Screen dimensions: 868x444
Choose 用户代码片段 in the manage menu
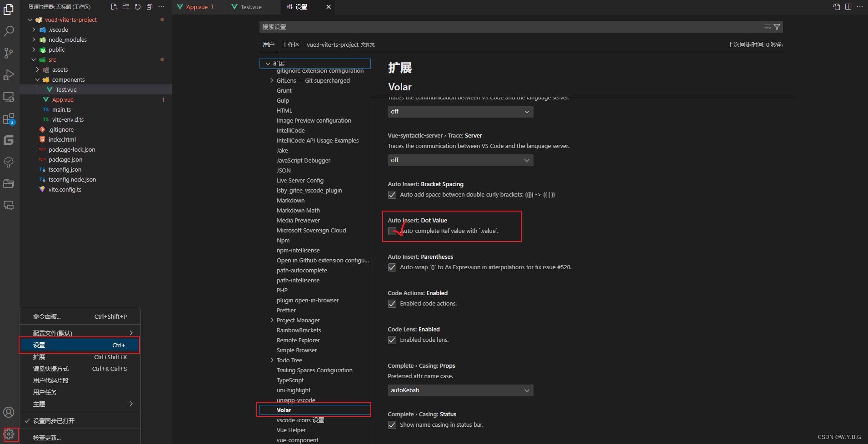coord(80,380)
